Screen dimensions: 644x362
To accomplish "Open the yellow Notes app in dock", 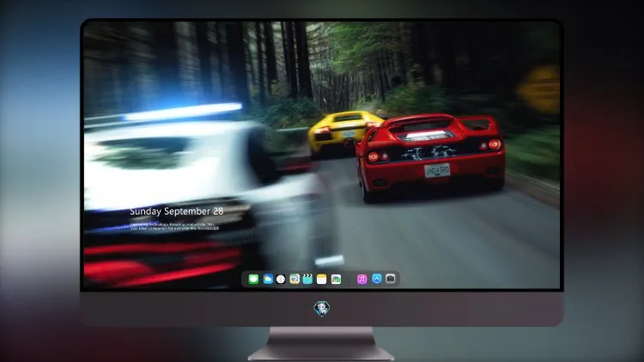I will click(322, 279).
